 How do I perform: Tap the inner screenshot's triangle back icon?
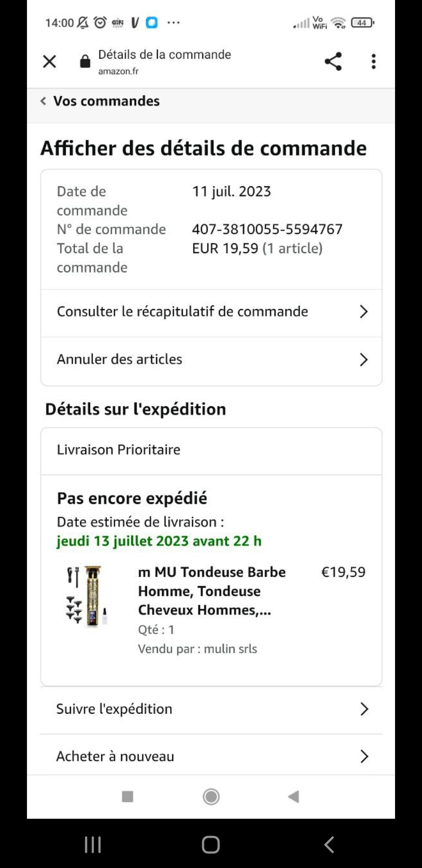click(293, 796)
